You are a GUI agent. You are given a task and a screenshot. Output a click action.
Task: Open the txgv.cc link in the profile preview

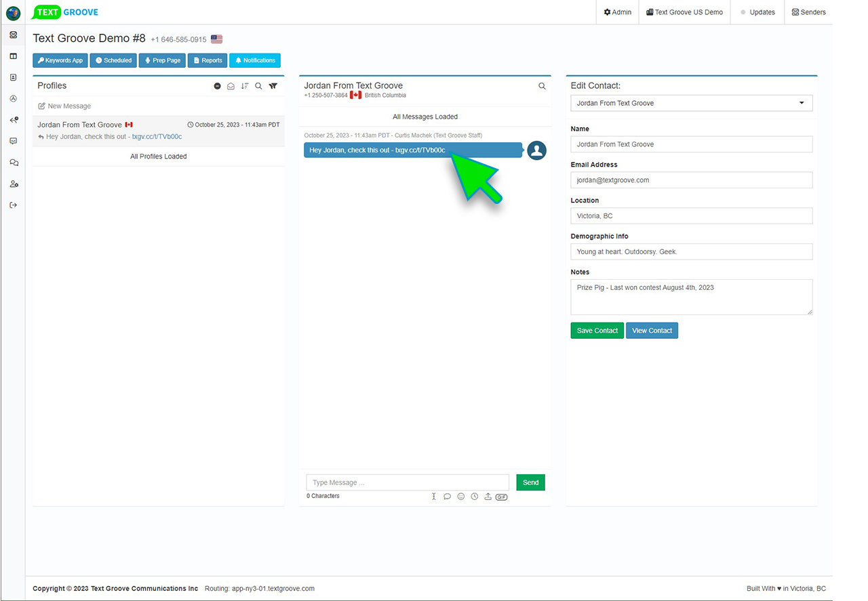157,136
